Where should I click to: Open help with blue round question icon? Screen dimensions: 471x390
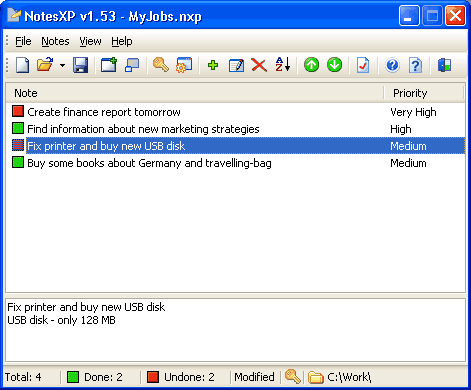392,65
